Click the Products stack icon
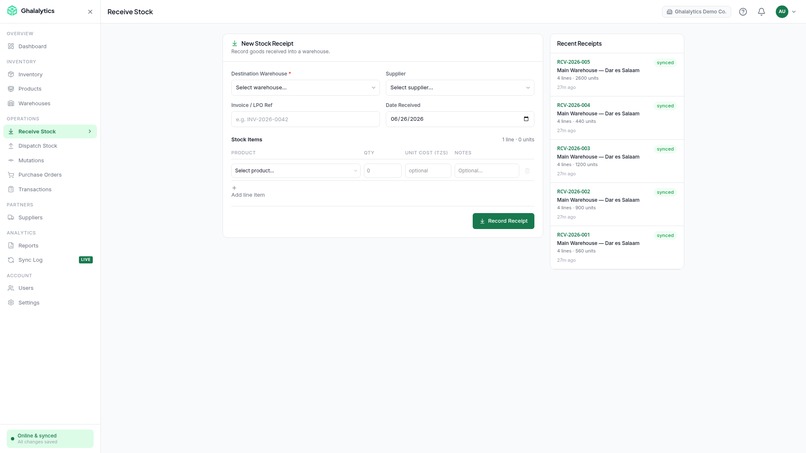Image resolution: width=806 pixels, height=453 pixels. pos(11,89)
